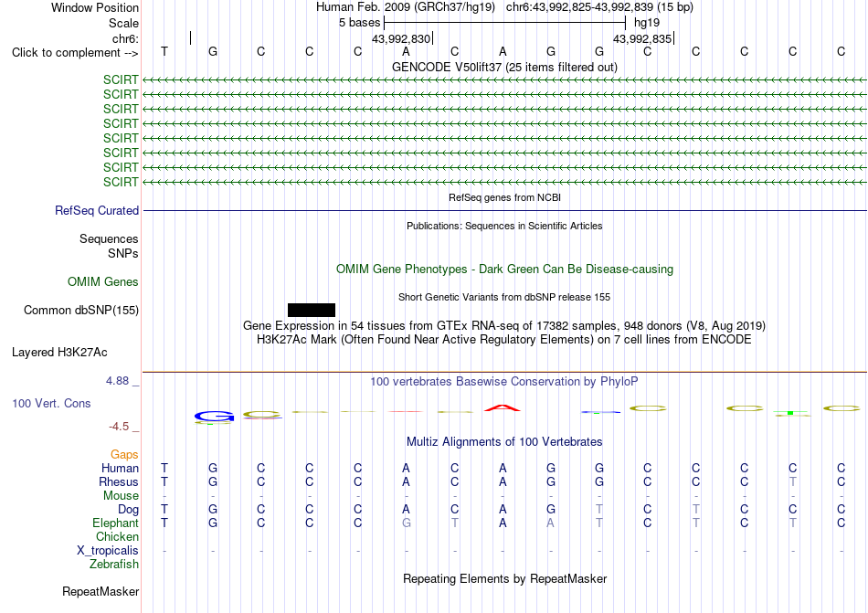Click the blue RefSeq Curated intron line

505,211
